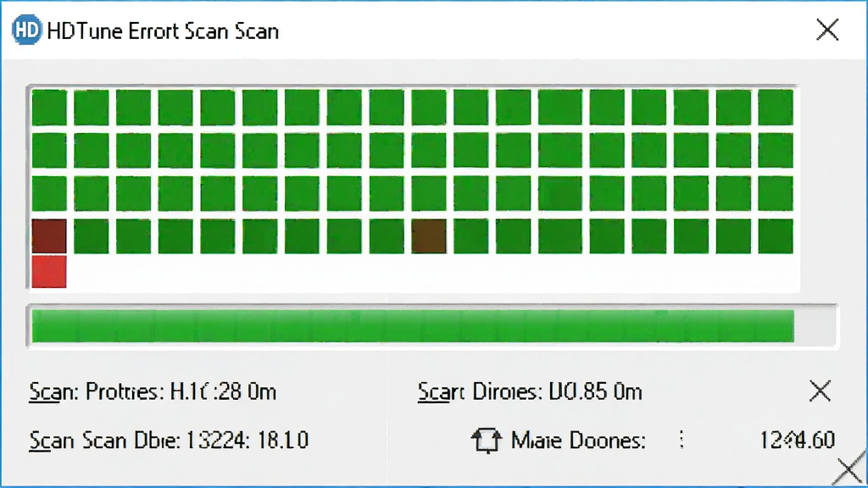Click the first green block in the top row
868x488 pixels.
tap(48, 108)
